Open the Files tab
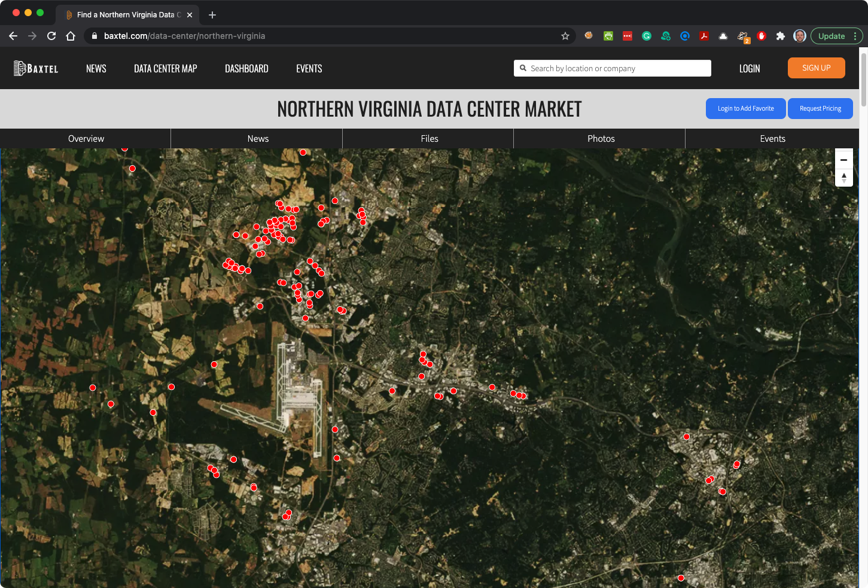 point(429,139)
